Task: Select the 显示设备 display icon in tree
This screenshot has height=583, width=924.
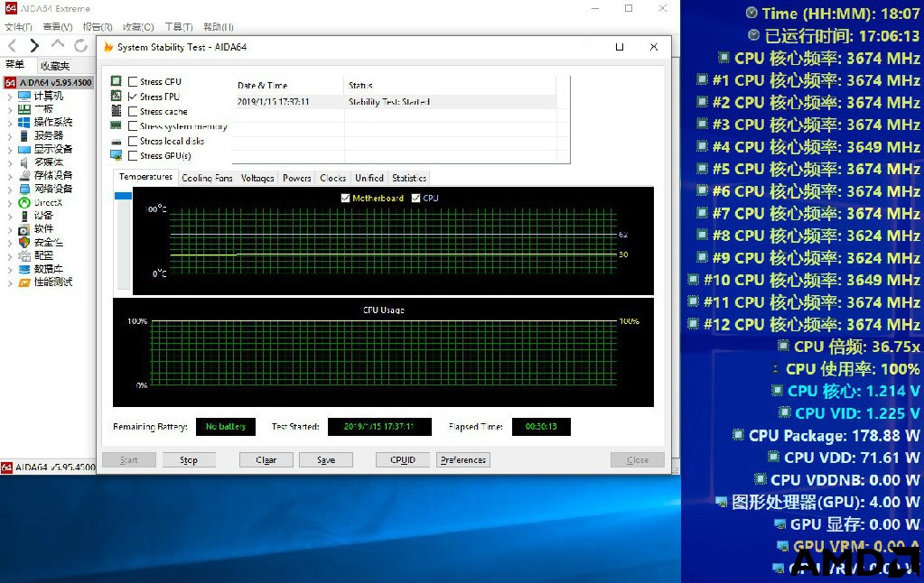Action: point(24,149)
